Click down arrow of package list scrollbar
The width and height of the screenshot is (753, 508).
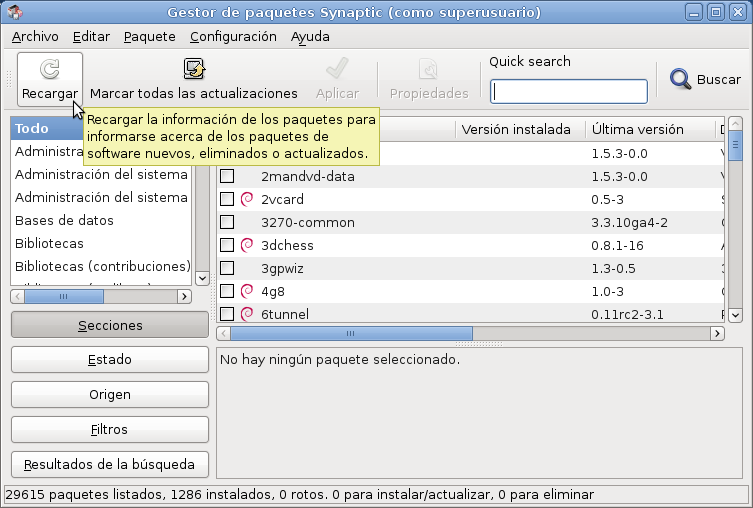(x=736, y=315)
